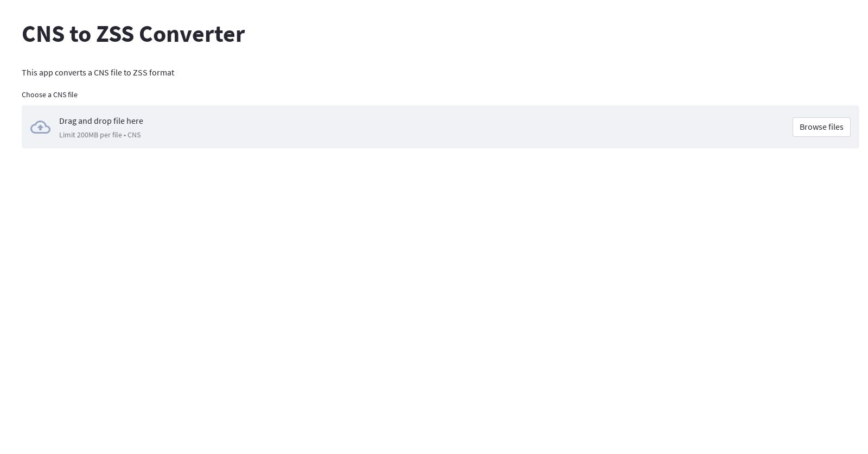
Task: Click the "Limit 200MB per file" hint
Action: [91, 135]
